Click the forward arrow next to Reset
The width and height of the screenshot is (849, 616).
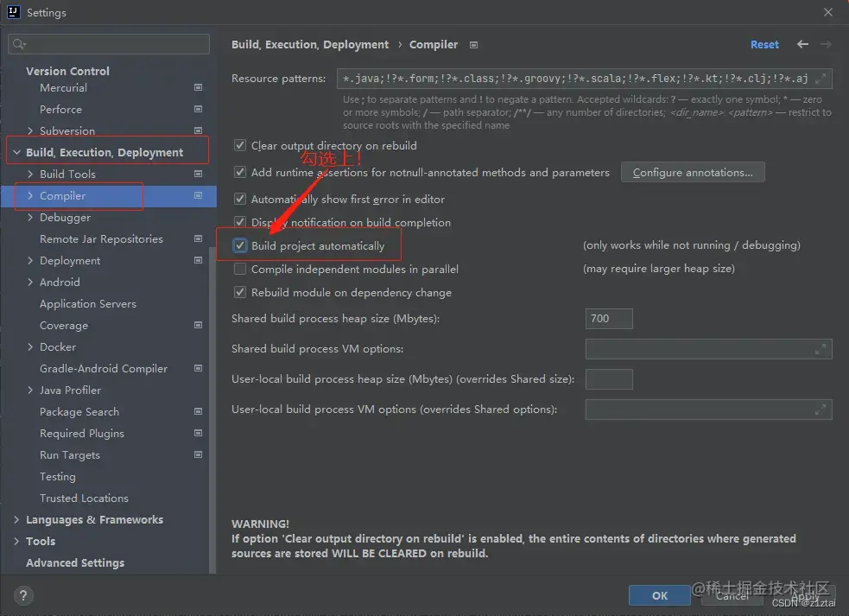point(826,44)
